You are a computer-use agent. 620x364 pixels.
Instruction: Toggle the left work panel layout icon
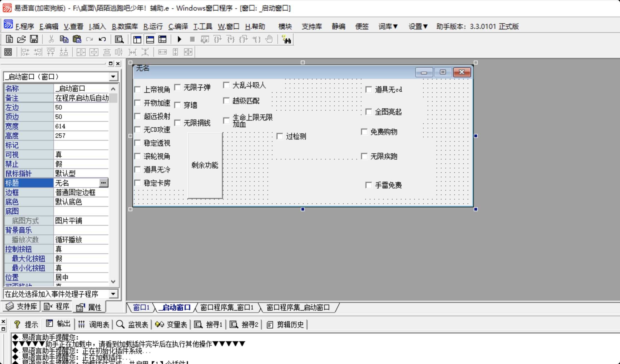click(x=137, y=39)
